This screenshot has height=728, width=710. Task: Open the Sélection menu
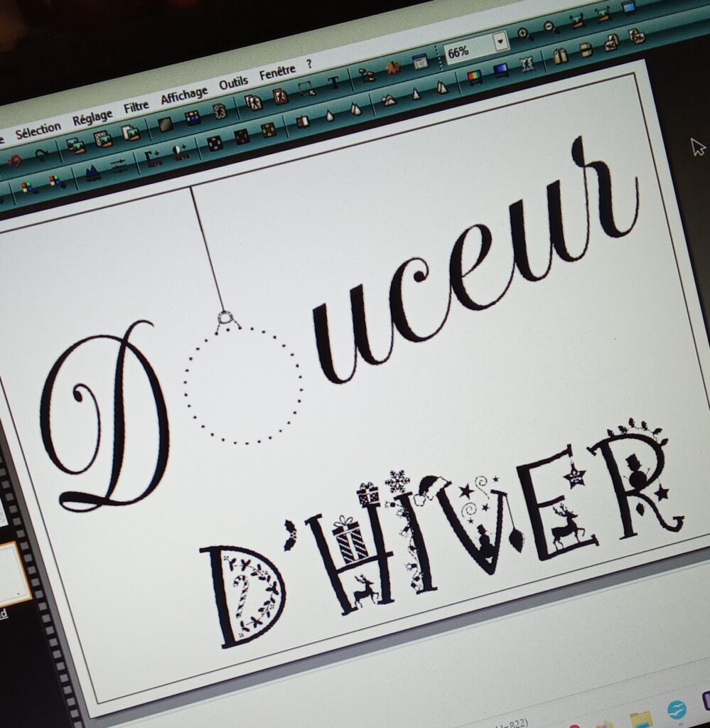pyautogui.click(x=38, y=130)
